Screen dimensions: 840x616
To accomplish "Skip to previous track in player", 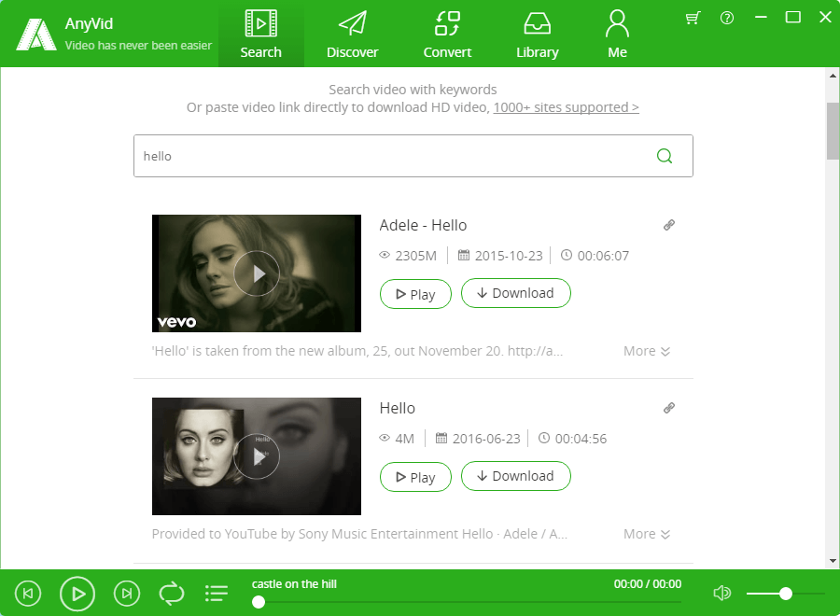I will [28, 594].
